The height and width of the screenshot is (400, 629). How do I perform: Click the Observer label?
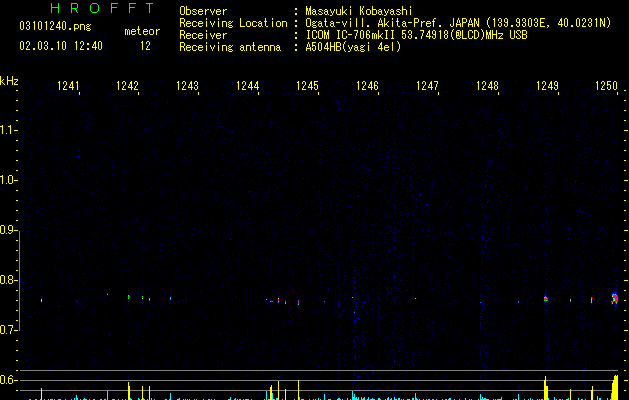[203, 11]
